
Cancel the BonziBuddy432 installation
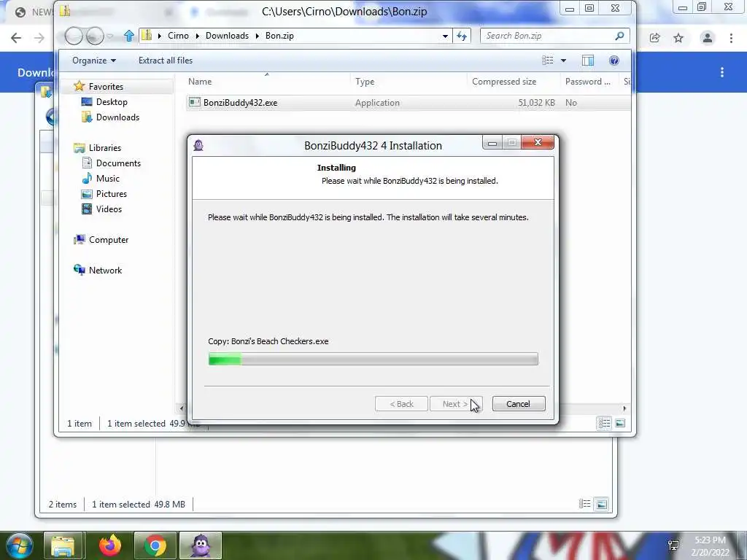[519, 404]
